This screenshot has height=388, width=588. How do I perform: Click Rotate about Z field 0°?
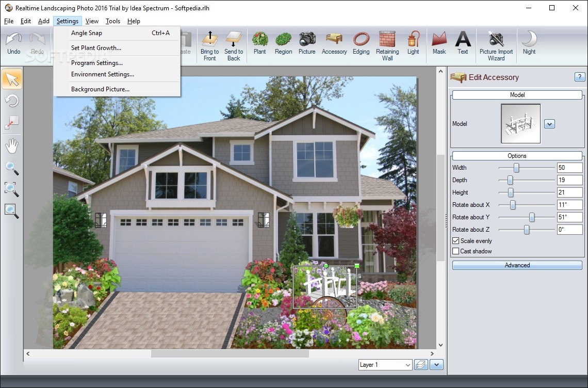point(569,230)
